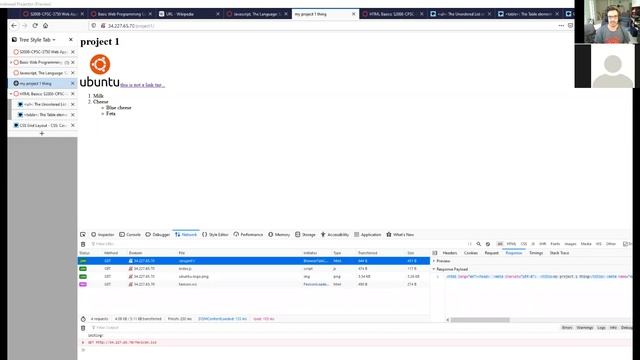The height and width of the screenshot is (360, 640).
Task: Show the Timings tab of request details
Action: (536, 253)
